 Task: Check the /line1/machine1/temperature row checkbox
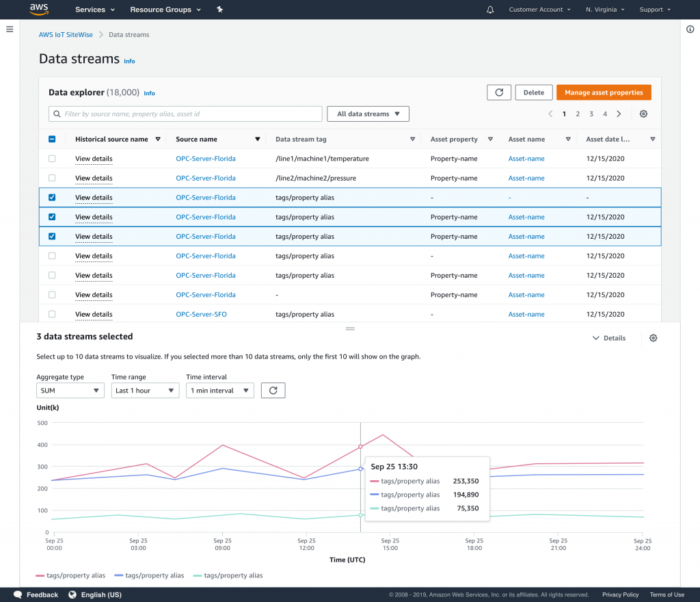pos(53,159)
